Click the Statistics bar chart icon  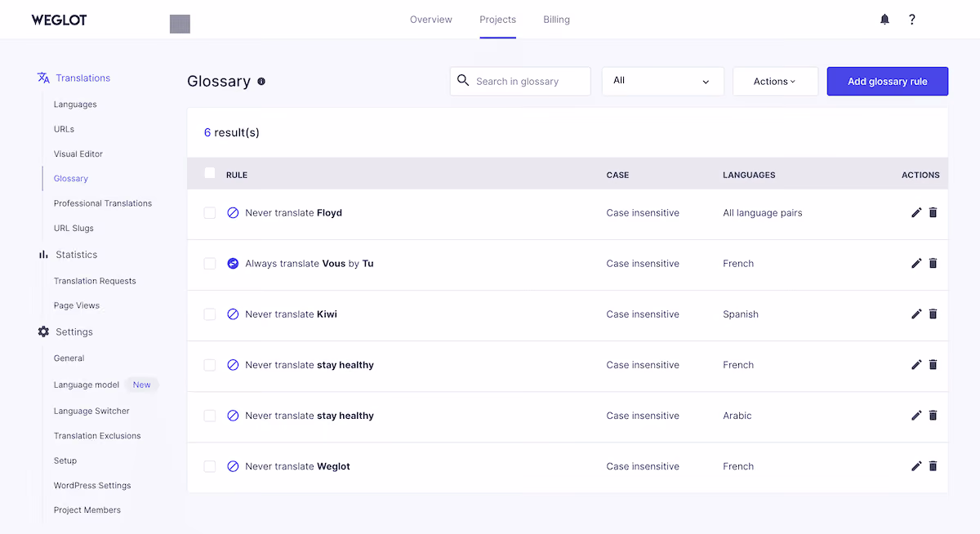coord(43,255)
